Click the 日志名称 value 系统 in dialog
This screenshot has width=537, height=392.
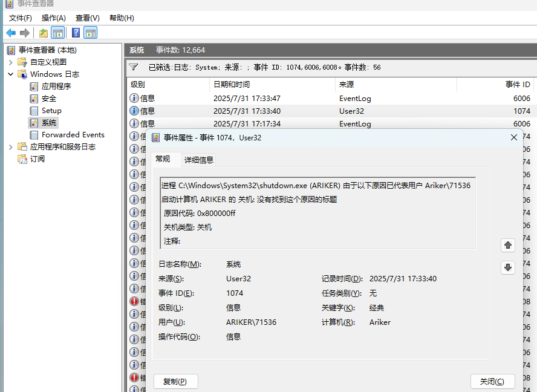[233, 264]
